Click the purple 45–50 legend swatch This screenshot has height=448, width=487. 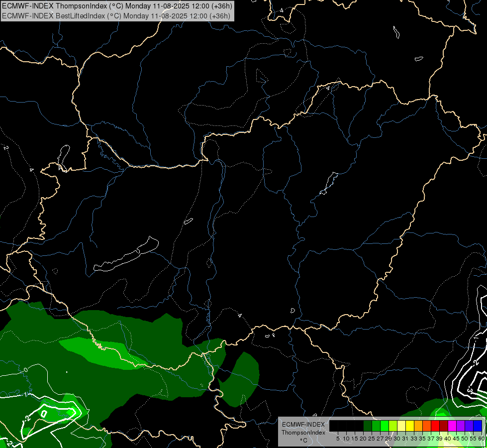click(461, 426)
